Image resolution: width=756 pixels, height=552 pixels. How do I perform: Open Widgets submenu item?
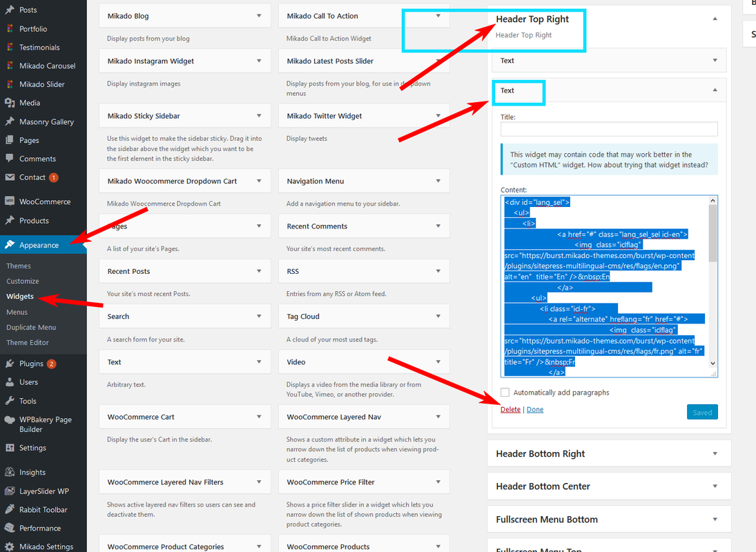click(20, 296)
